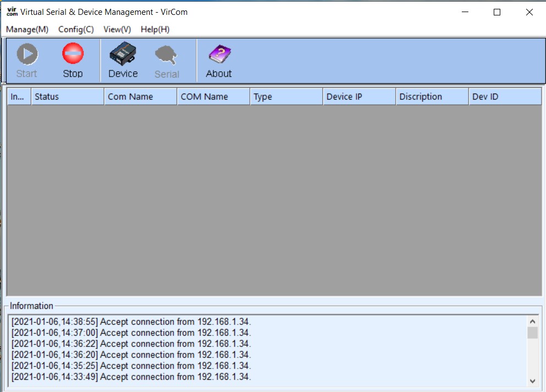Image resolution: width=546 pixels, height=392 pixels.
Task: Click the Information log scrollbar thumb
Action: click(532, 333)
